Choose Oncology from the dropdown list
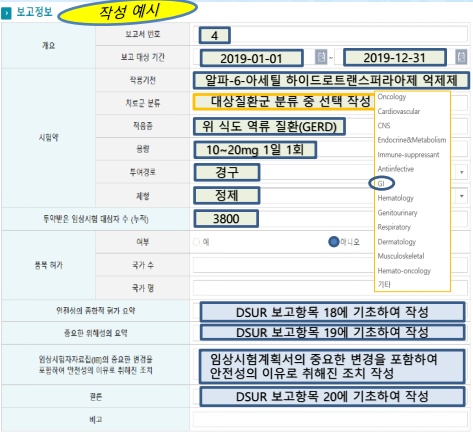This screenshot has width=473, height=438. tap(392, 97)
